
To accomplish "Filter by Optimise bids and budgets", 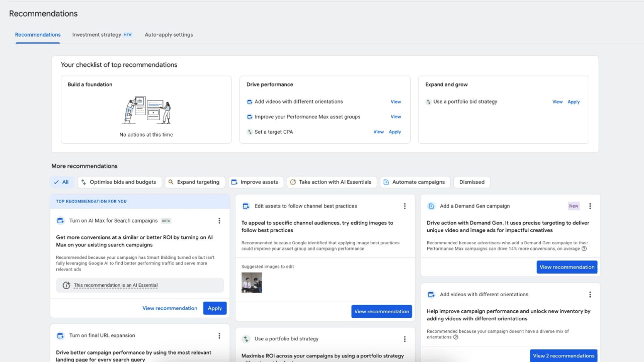I will tap(119, 182).
